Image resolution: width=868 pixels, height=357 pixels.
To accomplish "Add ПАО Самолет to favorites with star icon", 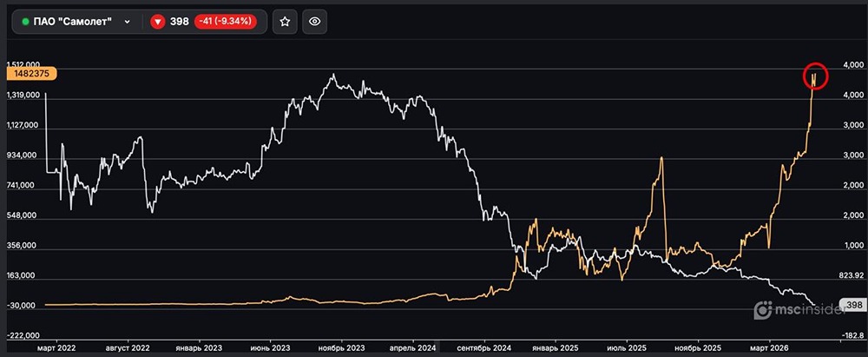I will (285, 22).
